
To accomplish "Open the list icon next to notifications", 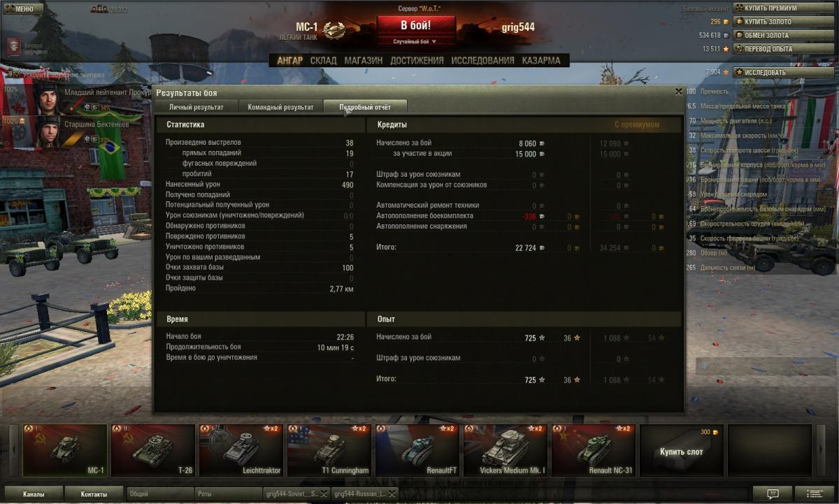I will (x=815, y=494).
